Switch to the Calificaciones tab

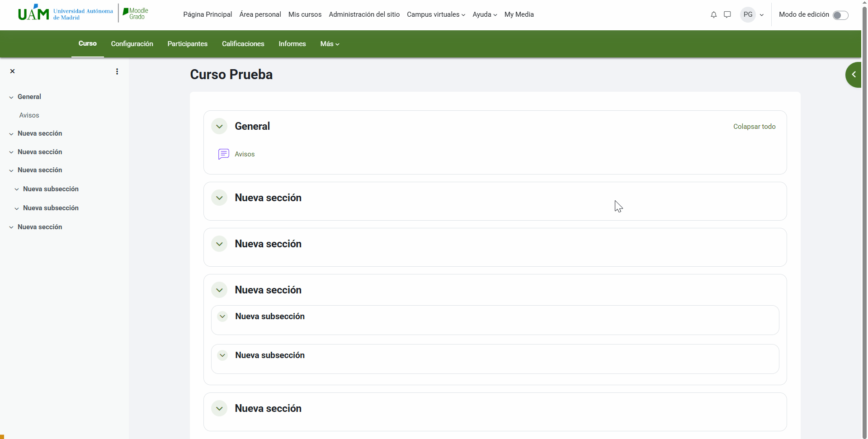243,44
